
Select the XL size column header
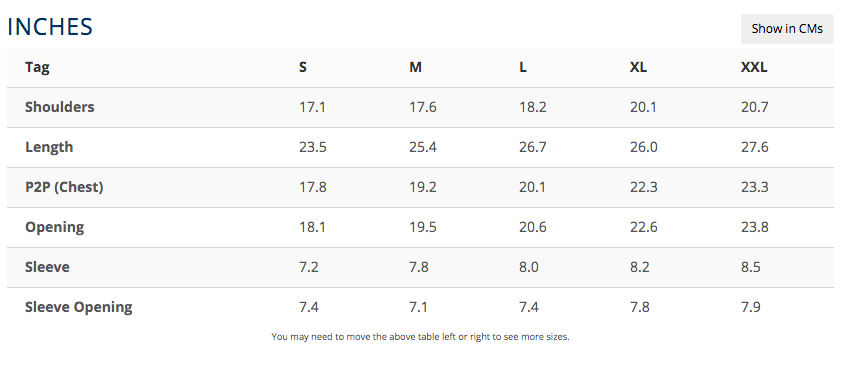(x=638, y=68)
